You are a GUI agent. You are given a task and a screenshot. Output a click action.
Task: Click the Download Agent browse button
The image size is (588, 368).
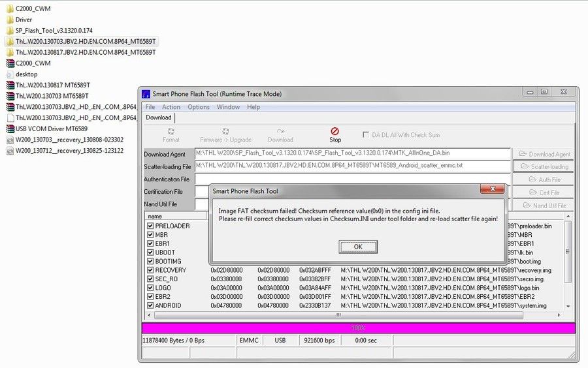(x=543, y=154)
